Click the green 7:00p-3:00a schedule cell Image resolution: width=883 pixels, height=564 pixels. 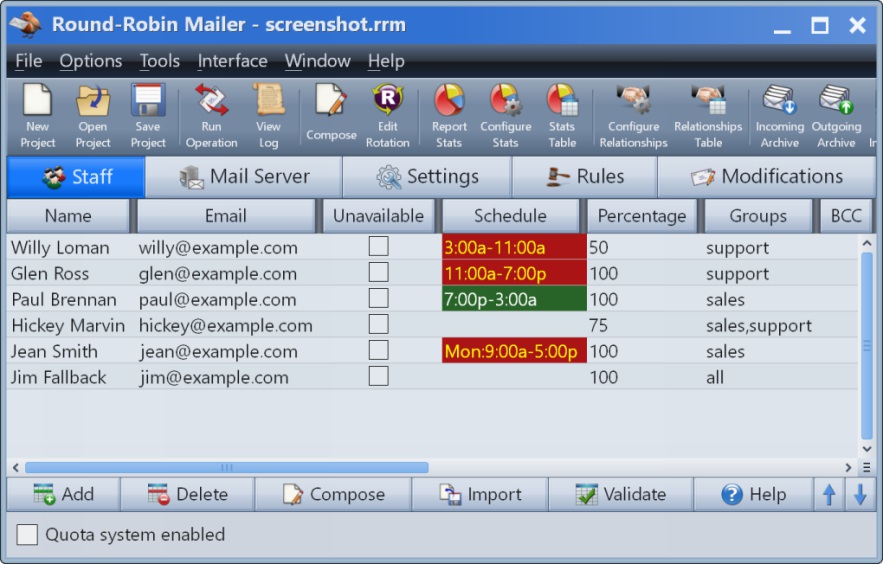(x=514, y=299)
